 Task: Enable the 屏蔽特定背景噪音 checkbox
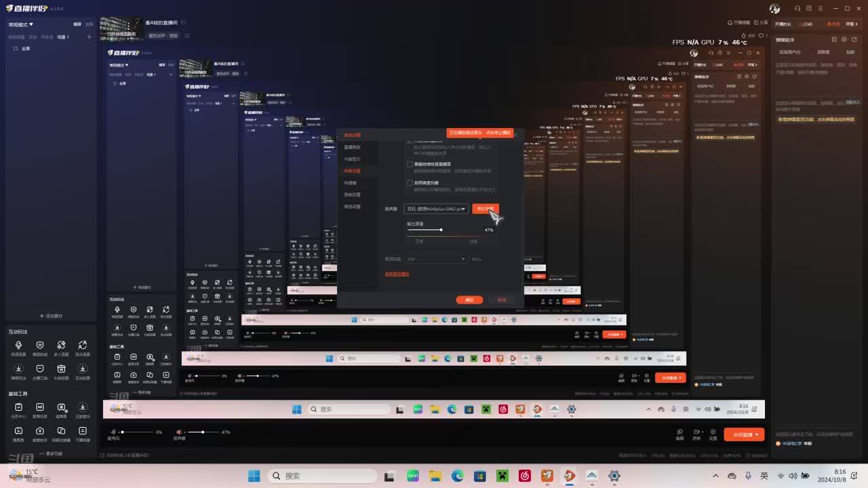coord(410,164)
